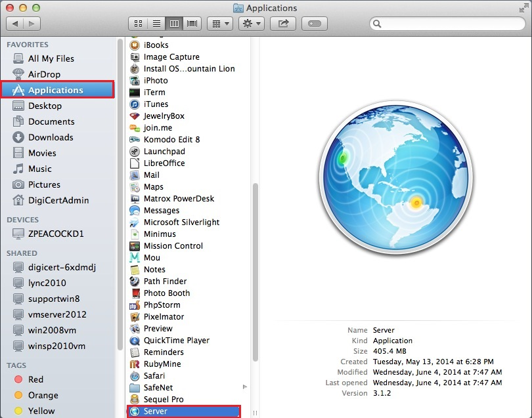Click the Back navigation button
The image size is (532, 418).
[15, 24]
